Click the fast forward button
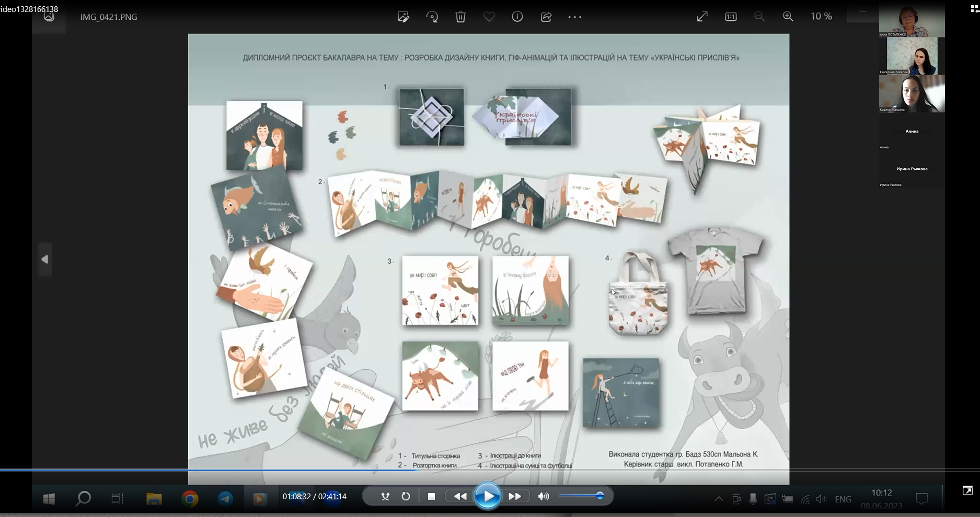Image resolution: width=980 pixels, height=517 pixels. tap(515, 497)
